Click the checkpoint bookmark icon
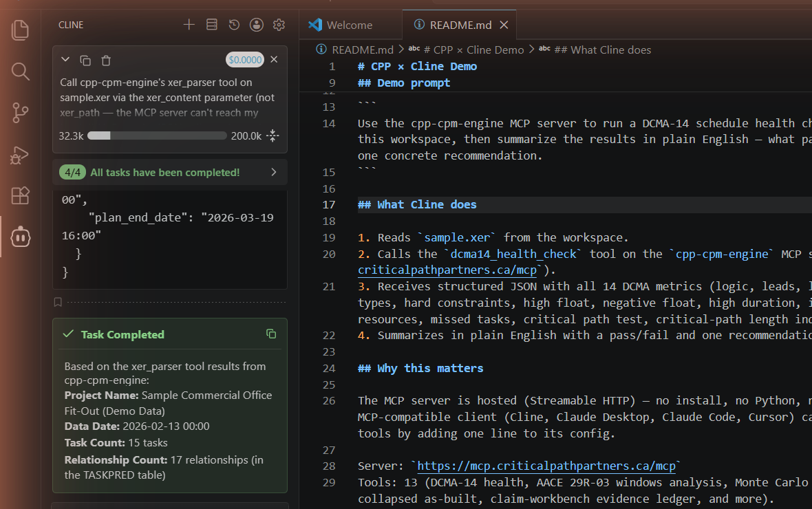The height and width of the screenshot is (509, 812). pyautogui.click(x=58, y=302)
